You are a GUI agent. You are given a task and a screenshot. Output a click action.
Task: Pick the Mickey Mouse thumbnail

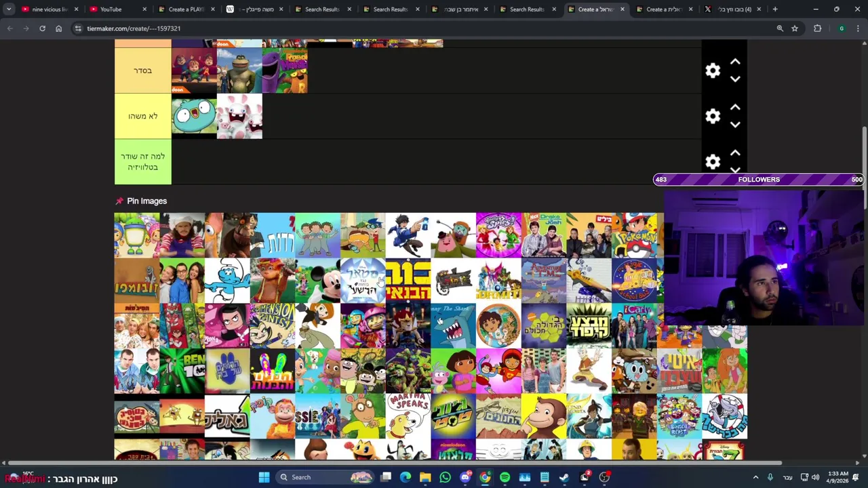[317, 281]
